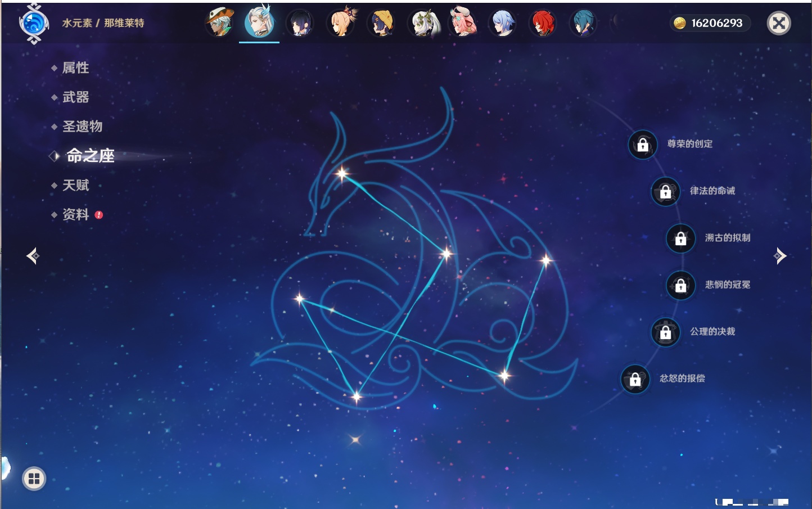
Task: Select the locked 律法的命诫 constellation icon
Action: click(665, 192)
